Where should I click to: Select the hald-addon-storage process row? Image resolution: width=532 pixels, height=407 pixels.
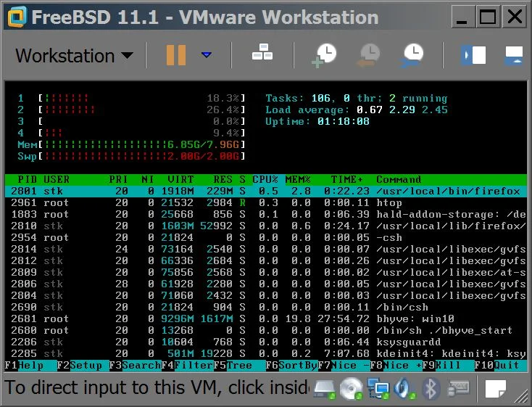point(266,214)
